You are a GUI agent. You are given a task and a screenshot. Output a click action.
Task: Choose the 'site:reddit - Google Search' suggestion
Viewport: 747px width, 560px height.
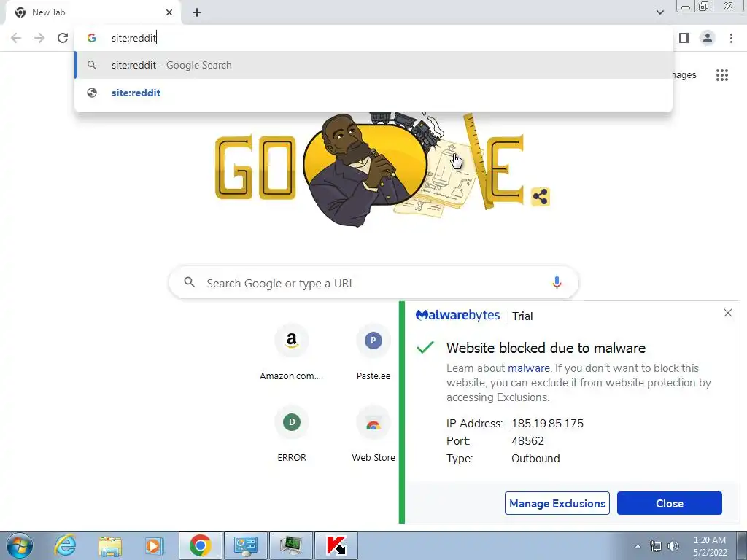[373, 65]
